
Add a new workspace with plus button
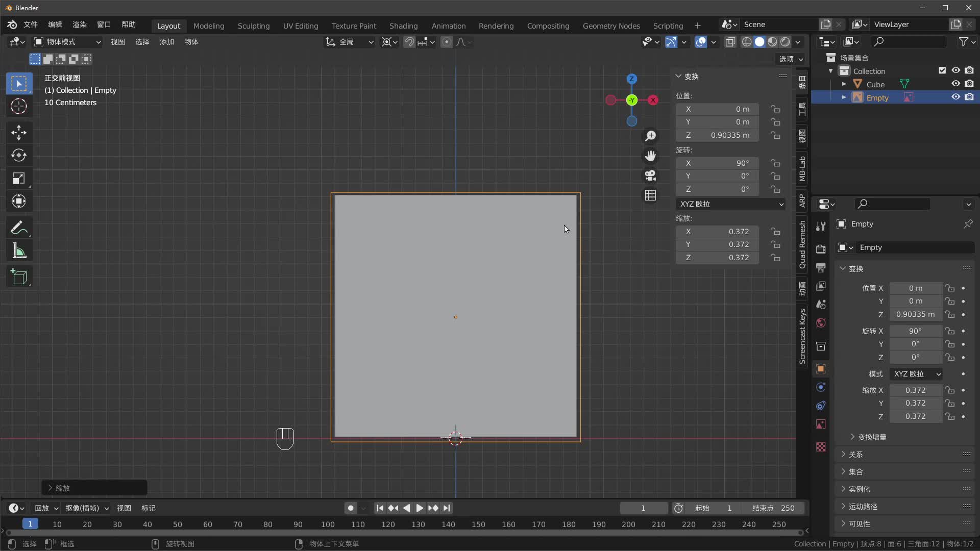697,26
